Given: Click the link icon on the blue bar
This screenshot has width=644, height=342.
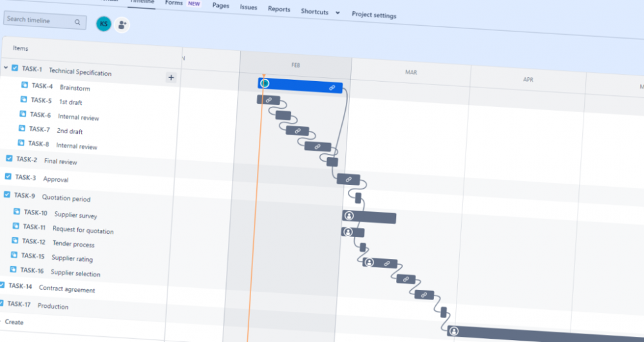Looking at the screenshot, I should tap(332, 88).
